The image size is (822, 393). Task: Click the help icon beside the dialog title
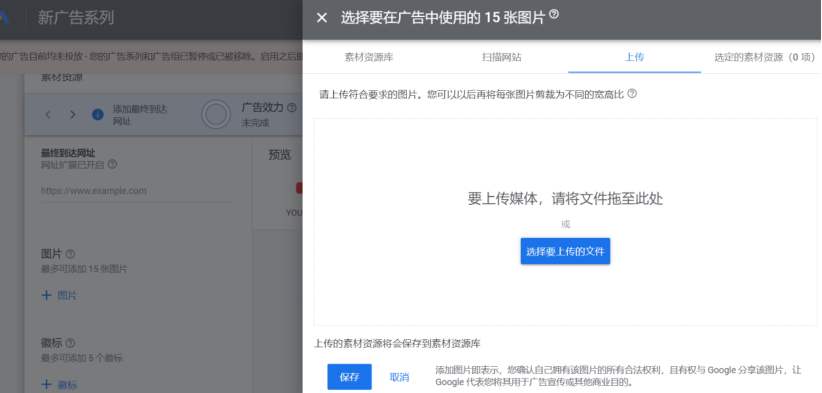pyautogui.click(x=554, y=15)
